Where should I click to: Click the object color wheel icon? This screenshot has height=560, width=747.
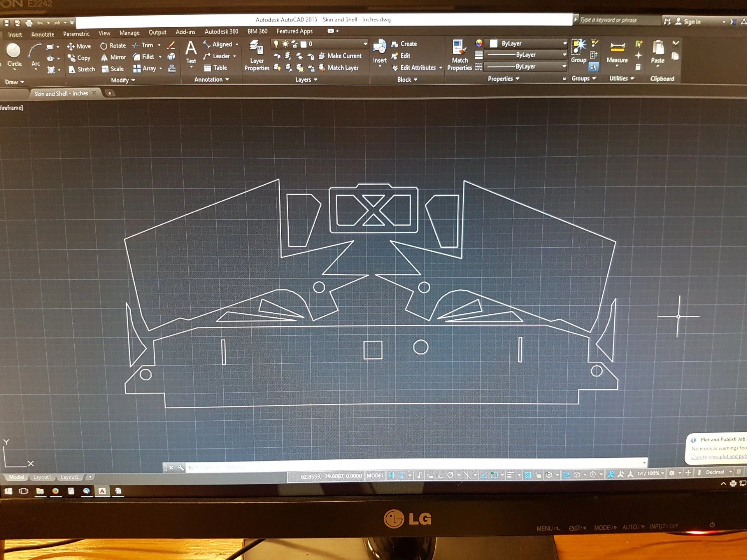tap(479, 43)
